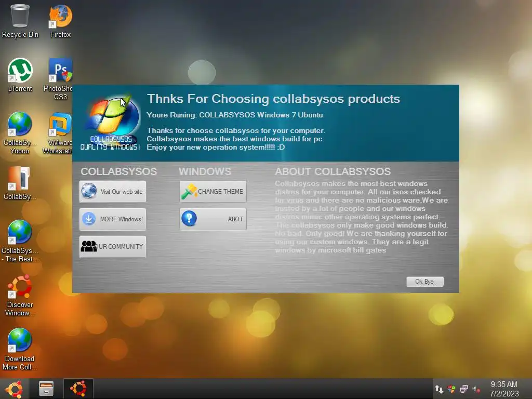Click the ABOT help button
Viewport: 532px width, 399px height.
(x=213, y=219)
